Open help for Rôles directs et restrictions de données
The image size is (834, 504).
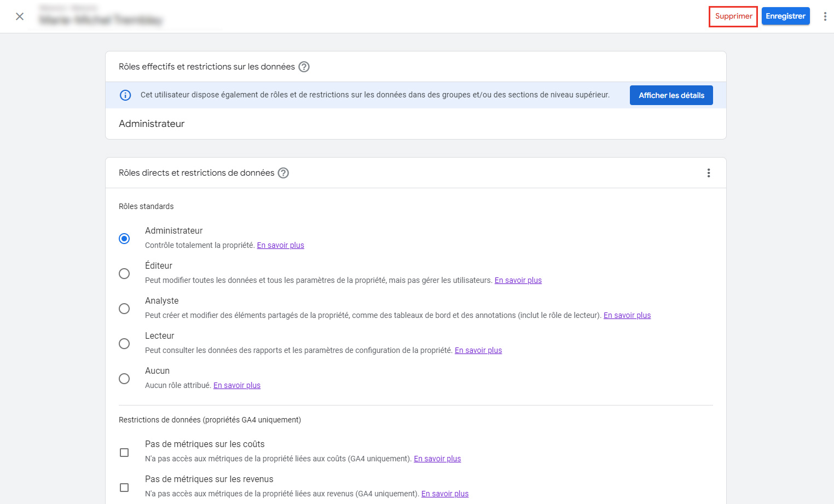coord(283,173)
